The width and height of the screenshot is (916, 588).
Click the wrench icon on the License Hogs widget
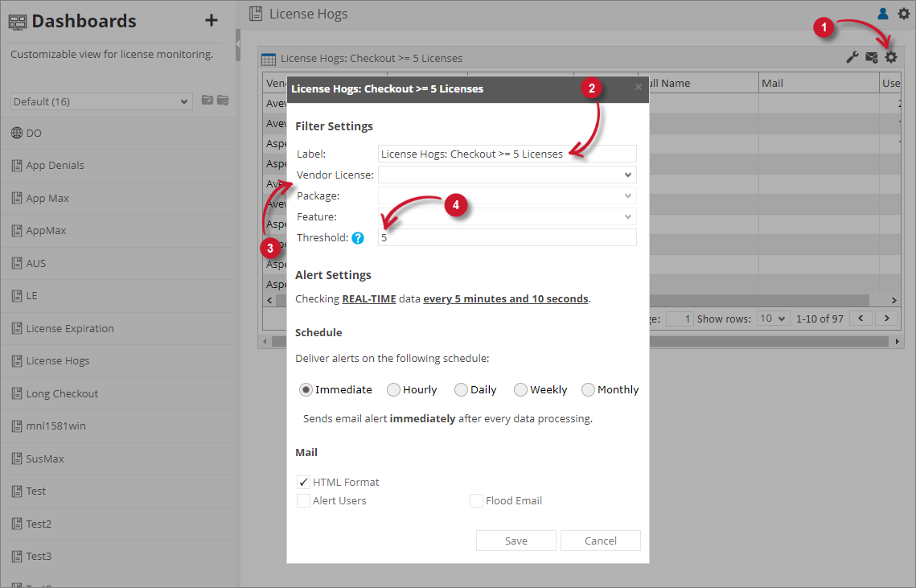tap(852, 57)
